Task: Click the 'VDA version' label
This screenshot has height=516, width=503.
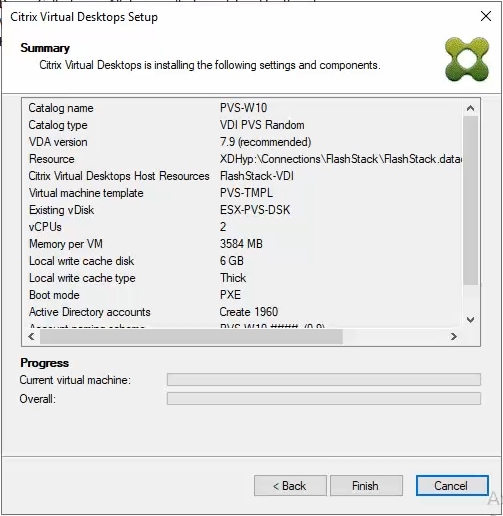Action: point(58,142)
